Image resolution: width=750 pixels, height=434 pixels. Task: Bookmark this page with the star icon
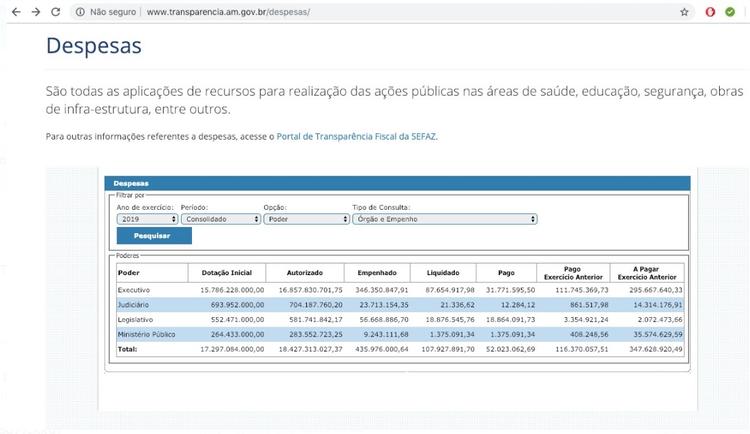point(684,12)
